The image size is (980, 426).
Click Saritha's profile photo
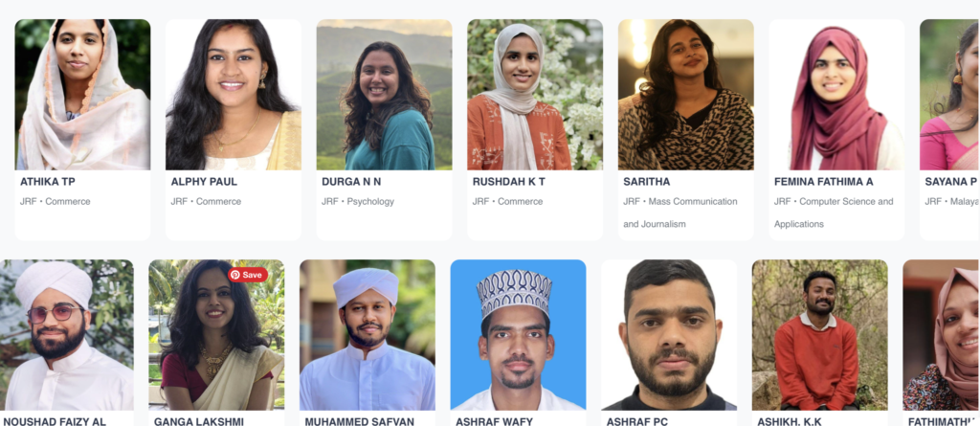[x=685, y=95]
